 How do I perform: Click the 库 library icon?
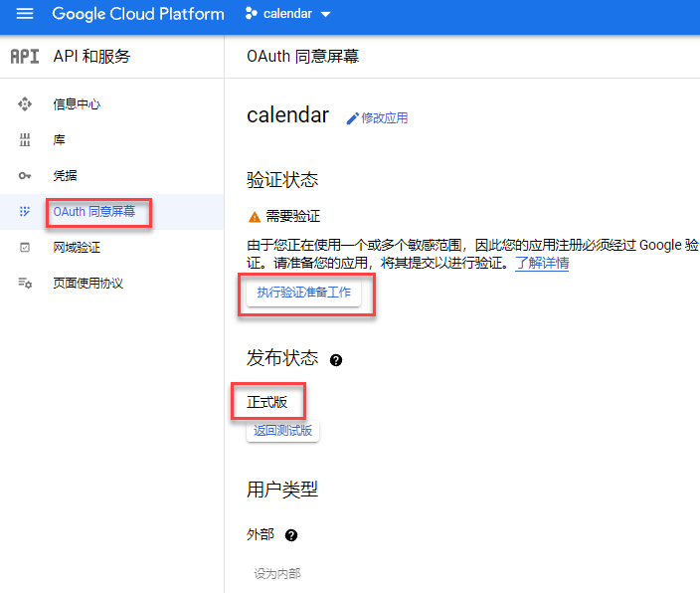25,140
